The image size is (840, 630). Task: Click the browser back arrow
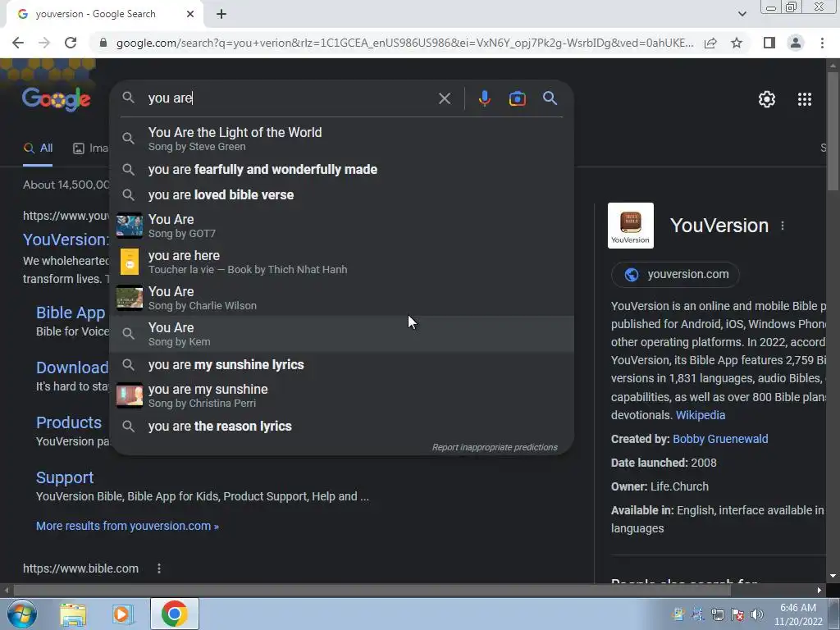(18, 43)
